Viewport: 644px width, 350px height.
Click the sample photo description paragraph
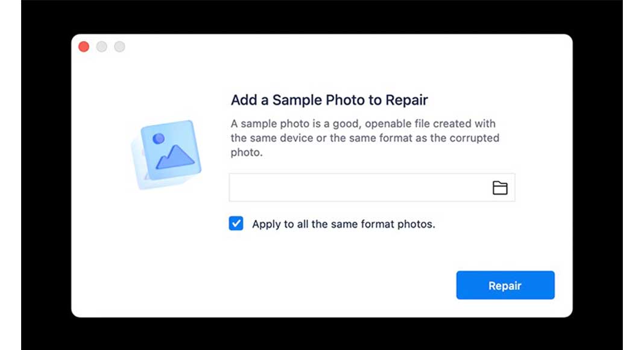tap(365, 138)
